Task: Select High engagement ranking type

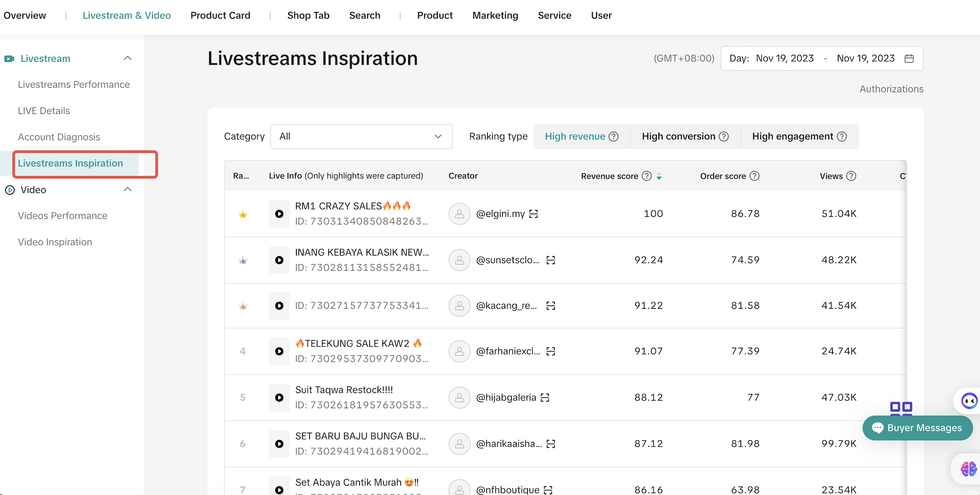Action: click(792, 136)
